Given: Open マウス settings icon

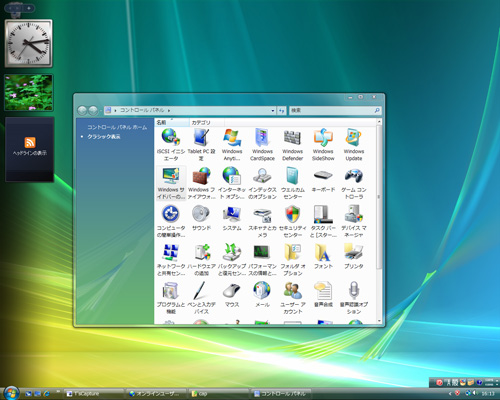Looking at the screenshot, I should click(x=232, y=295).
